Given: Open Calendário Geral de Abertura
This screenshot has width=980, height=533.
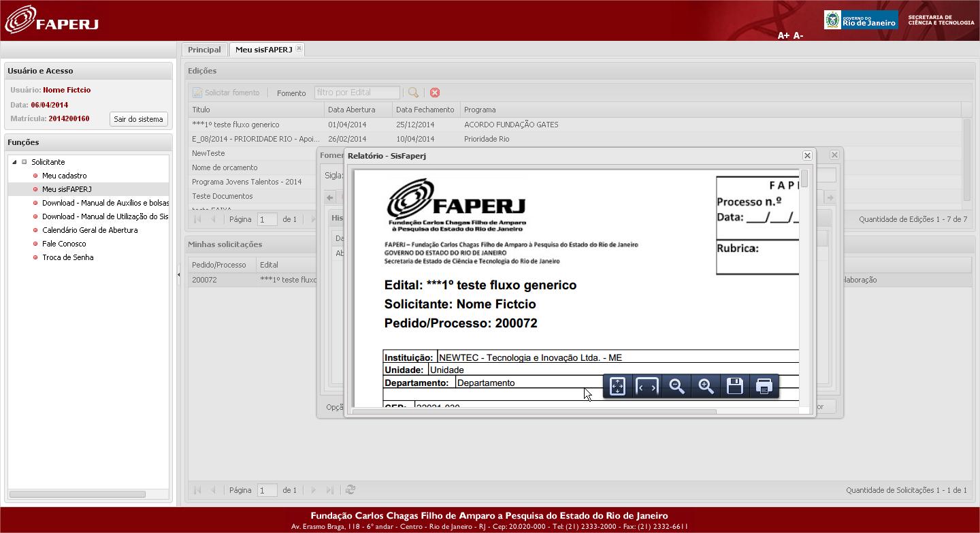Looking at the screenshot, I should point(90,230).
